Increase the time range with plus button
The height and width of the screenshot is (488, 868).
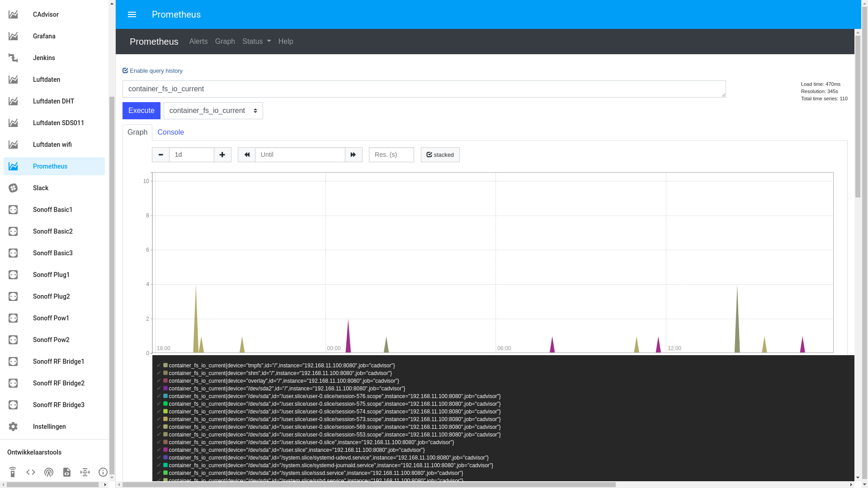pyautogui.click(x=222, y=155)
